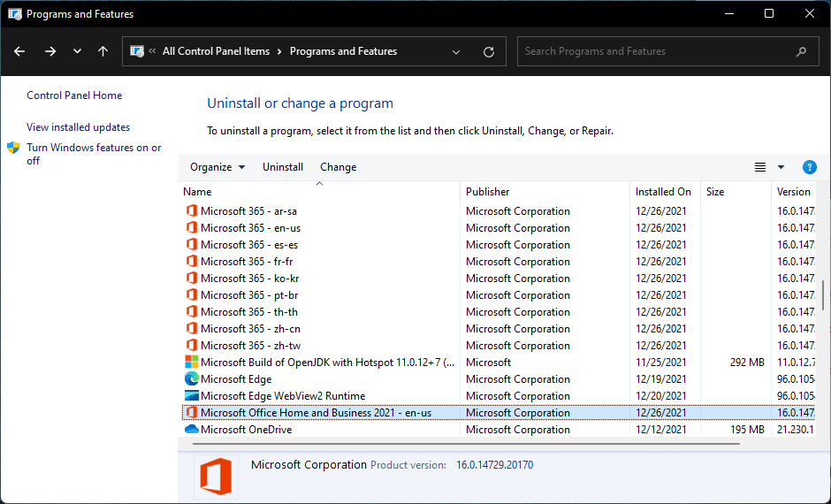Click the Office Home and Business 2021 icon

[x=191, y=413]
